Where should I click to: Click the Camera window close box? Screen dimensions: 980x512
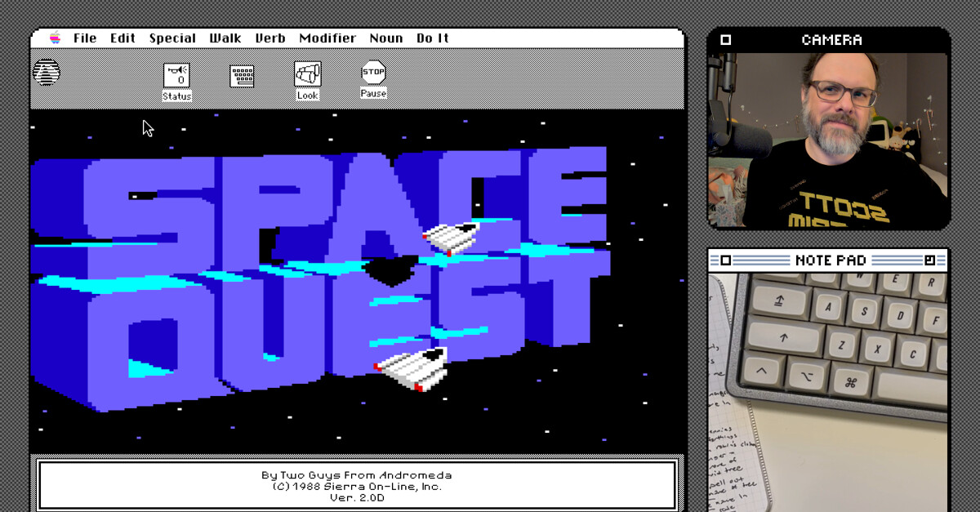click(726, 40)
